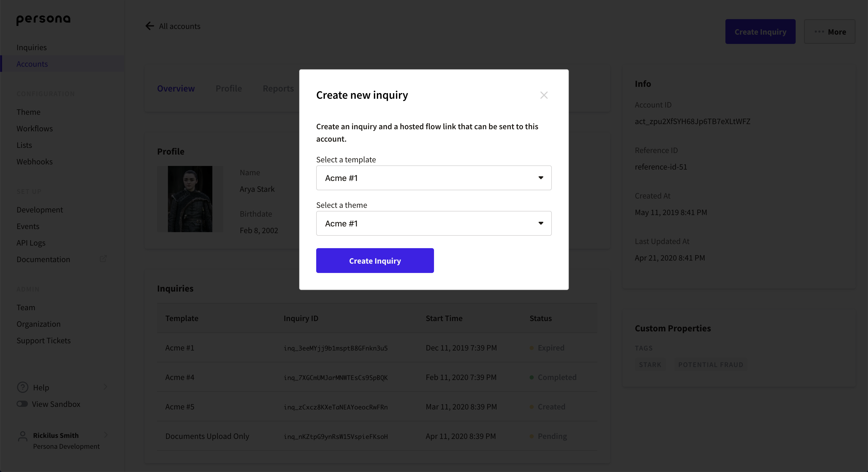Click the Help question mark icon
The height and width of the screenshot is (472, 868).
22,387
